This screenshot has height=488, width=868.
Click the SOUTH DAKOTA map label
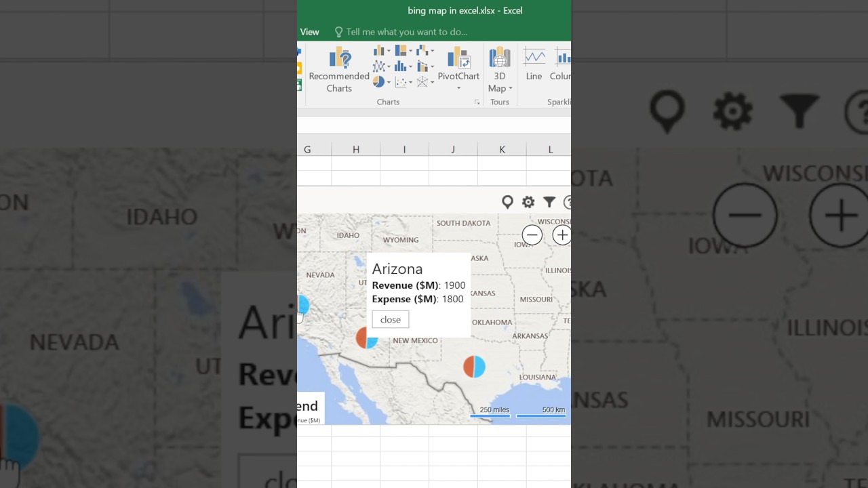click(464, 223)
